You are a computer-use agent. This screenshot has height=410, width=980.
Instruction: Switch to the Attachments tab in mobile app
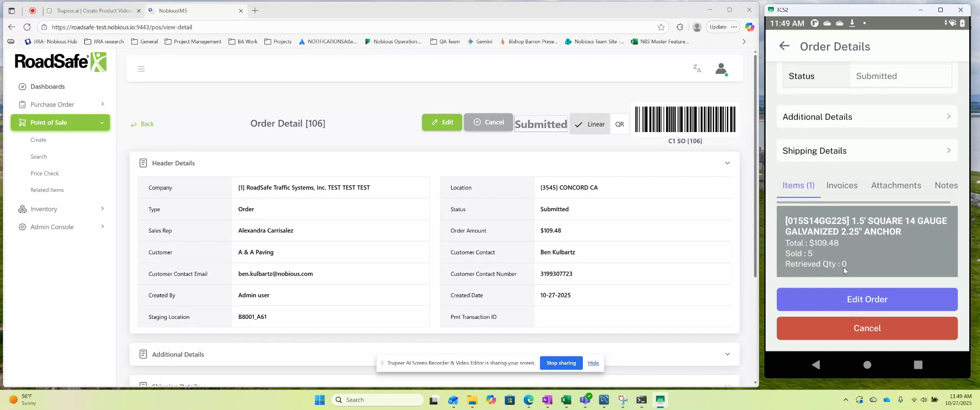pos(896,186)
